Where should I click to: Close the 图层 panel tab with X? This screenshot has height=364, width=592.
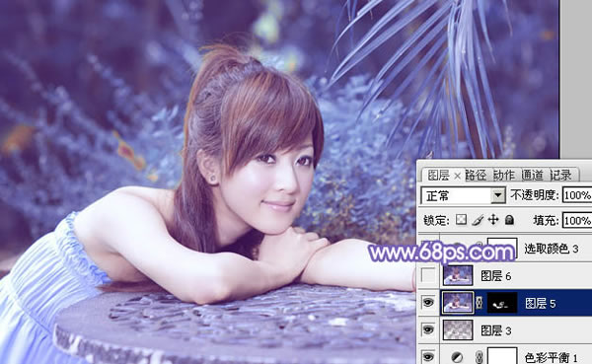[x=457, y=176]
